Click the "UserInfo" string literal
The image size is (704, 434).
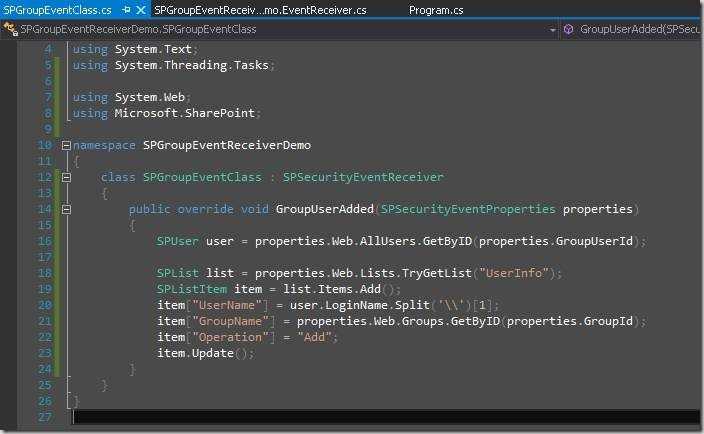point(514,273)
